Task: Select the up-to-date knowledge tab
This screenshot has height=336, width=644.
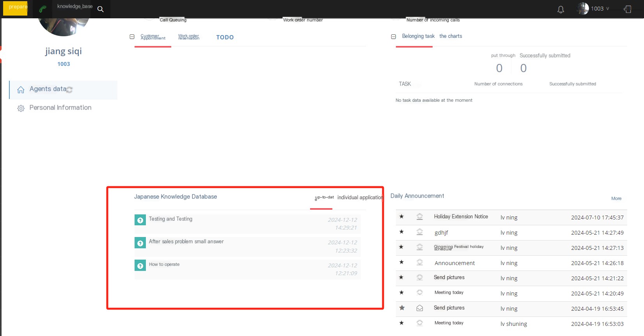Action: pyautogui.click(x=324, y=198)
